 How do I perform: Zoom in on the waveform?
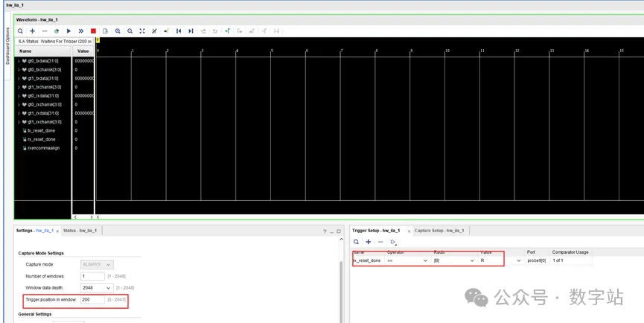click(x=118, y=31)
